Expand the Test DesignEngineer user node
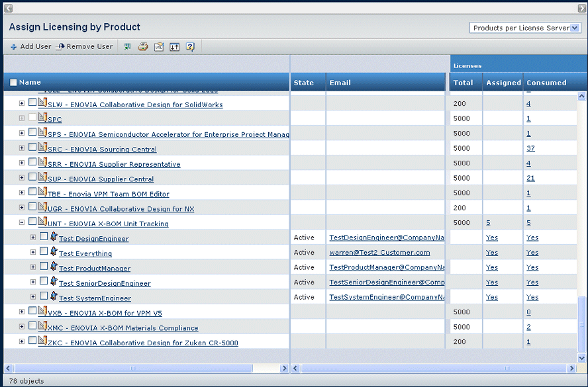 point(33,237)
